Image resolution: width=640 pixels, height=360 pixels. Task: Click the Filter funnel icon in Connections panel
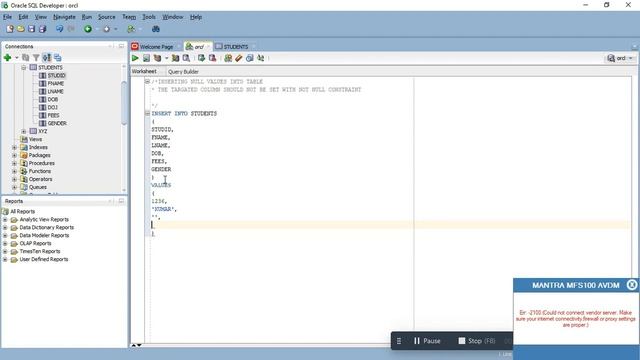[x=36, y=58]
